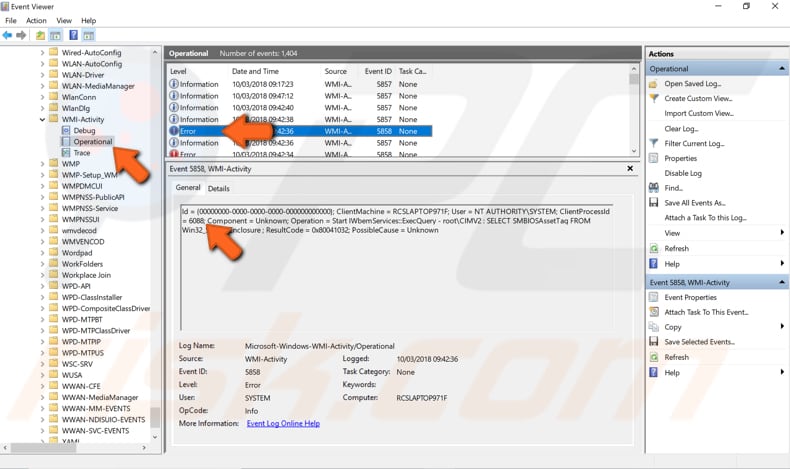Click the Open Saved Log folder icon
Image resolution: width=790 pixels, height=469 pixels.
(x=653, y=84)
